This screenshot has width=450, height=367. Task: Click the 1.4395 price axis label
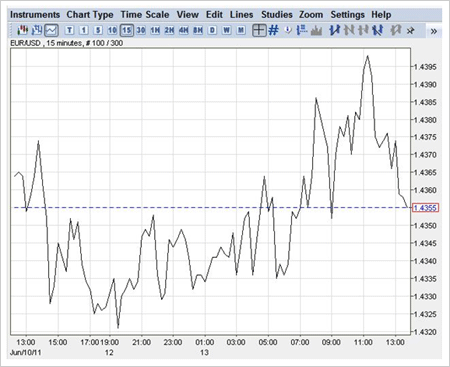[425, 67]
